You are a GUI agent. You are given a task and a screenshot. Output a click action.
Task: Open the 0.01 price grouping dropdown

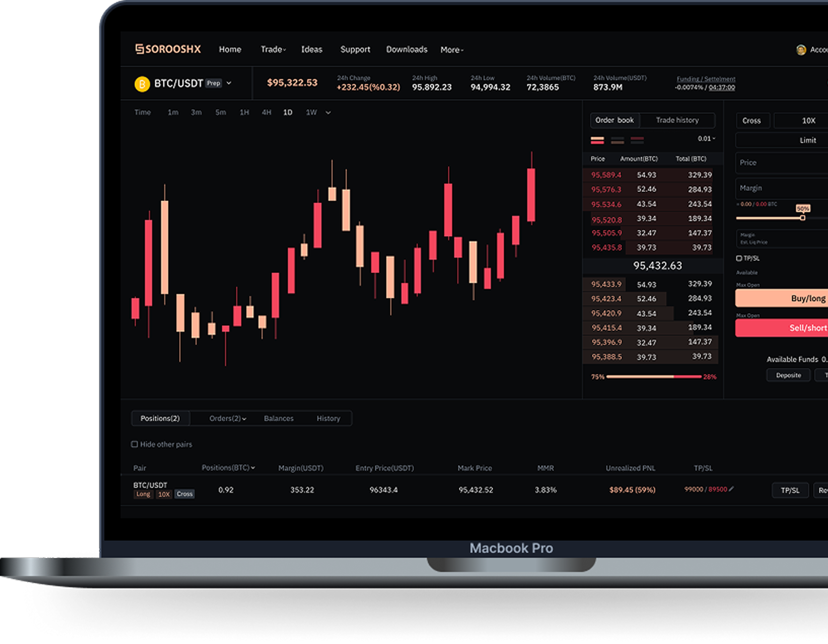click(x=706, y=139)
